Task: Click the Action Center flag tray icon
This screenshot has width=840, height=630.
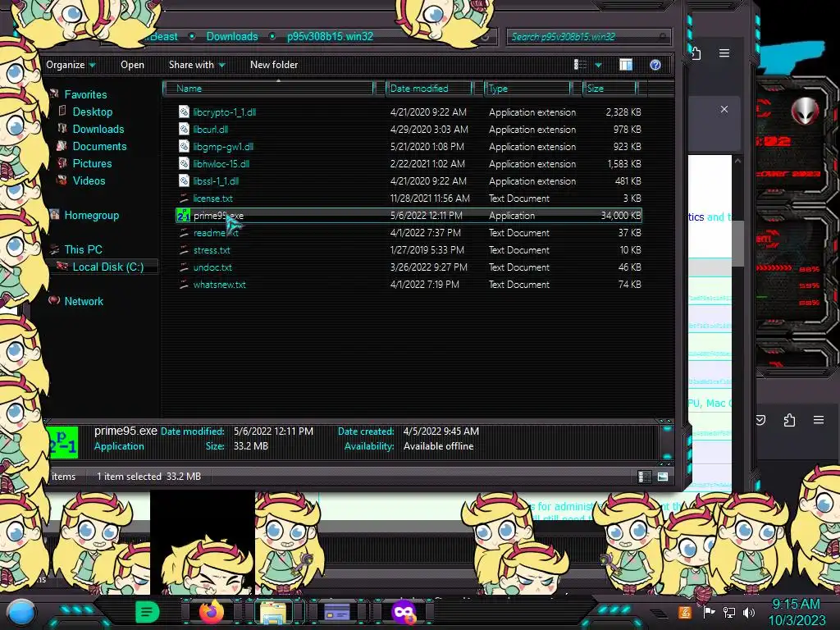Action: tap(710, 612)
